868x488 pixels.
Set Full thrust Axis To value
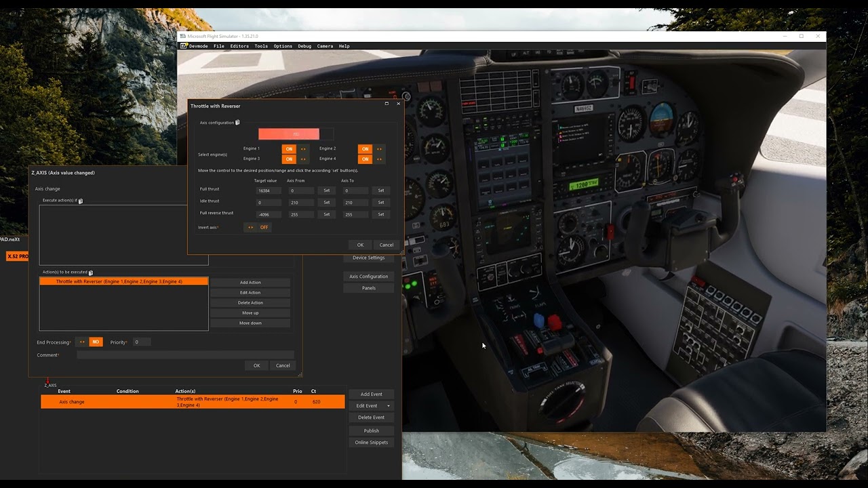[x=381, y=190]
